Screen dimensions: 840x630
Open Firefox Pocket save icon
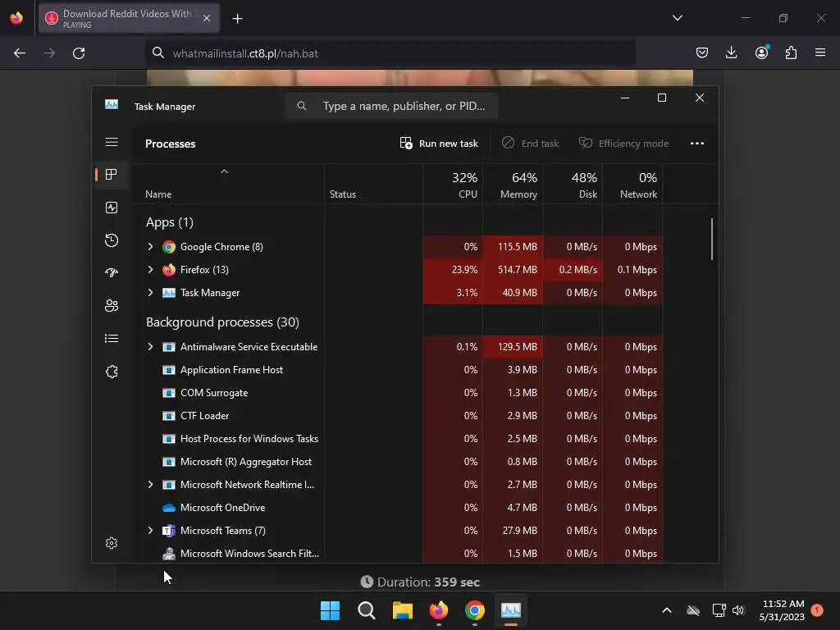tap(702, 52)
